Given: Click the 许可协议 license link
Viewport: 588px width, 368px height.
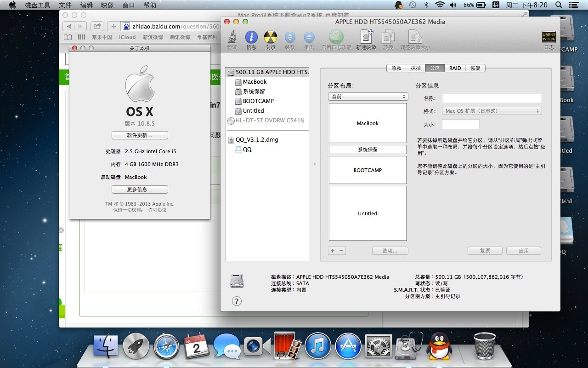Looking at the screenshot, I should point(157,210).
